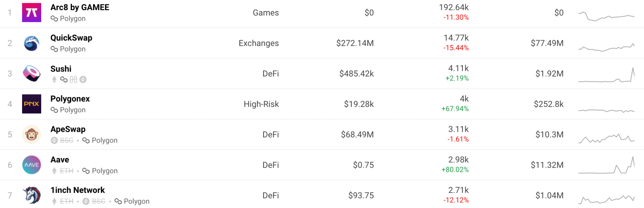Click the Sushi logo icon
644x208 pixels.
tap(31, 74)
